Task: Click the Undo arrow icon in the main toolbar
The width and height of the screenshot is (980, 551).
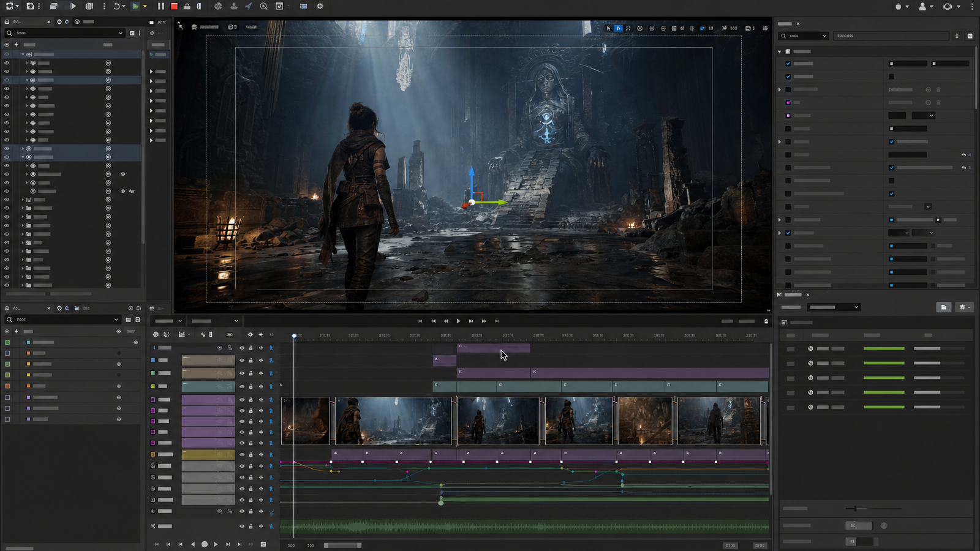Action: click(116, 6)
